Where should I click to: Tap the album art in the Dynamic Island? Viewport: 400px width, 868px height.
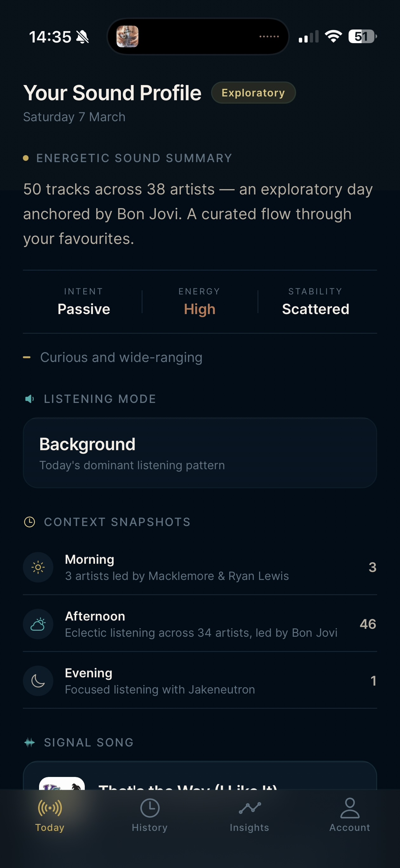click(x=128, y=36)
